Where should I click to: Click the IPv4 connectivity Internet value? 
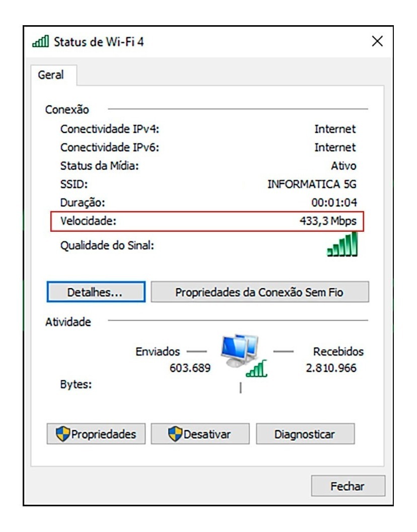point(335,129)
